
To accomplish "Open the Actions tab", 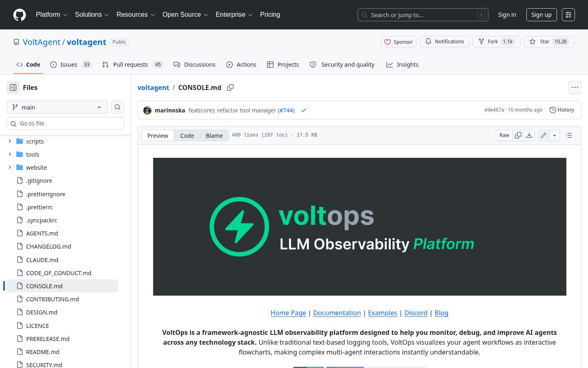I will coord(241,65).
